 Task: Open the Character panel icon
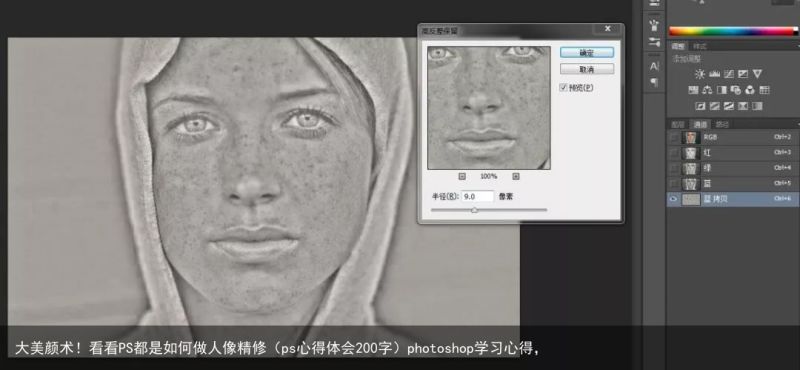point(654,66)
